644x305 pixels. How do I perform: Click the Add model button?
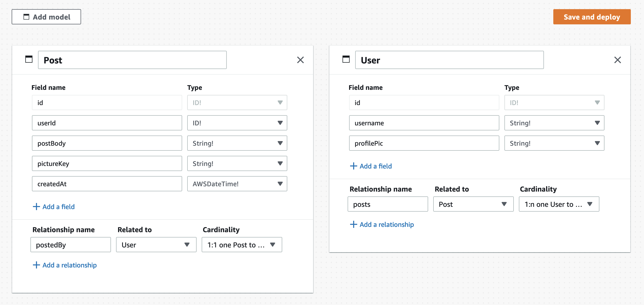(x=46, y=17)
